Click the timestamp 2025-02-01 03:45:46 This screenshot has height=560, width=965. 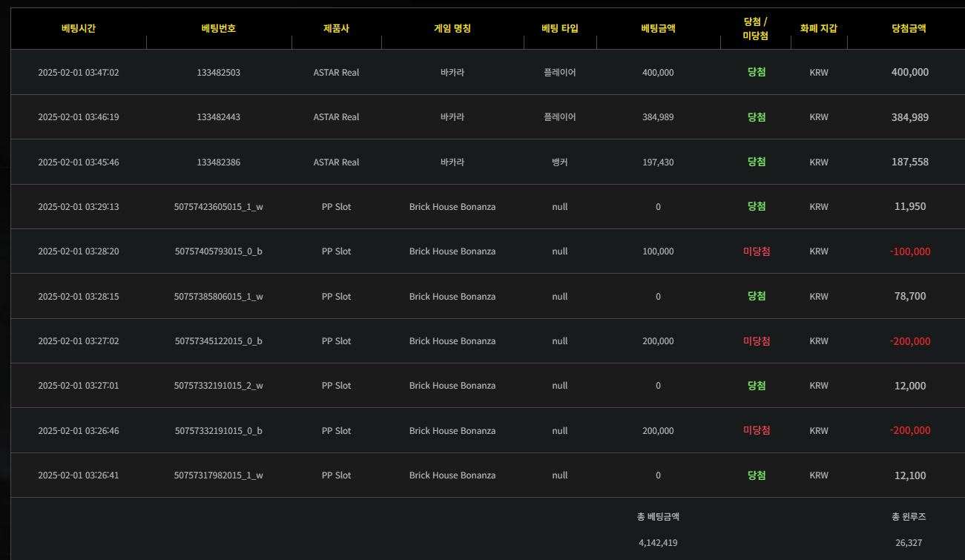point(79,162)
